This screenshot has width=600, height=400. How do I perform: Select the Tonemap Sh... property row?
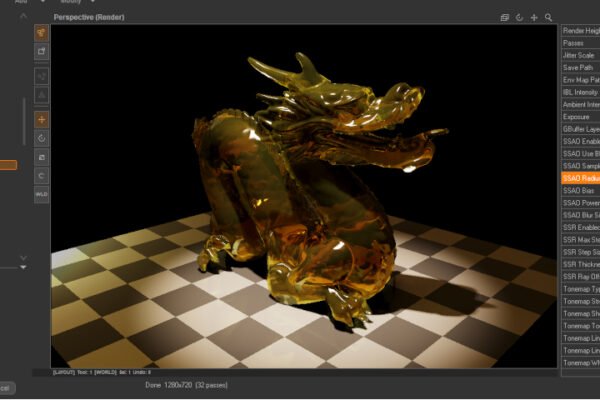(x=580, y=313)
